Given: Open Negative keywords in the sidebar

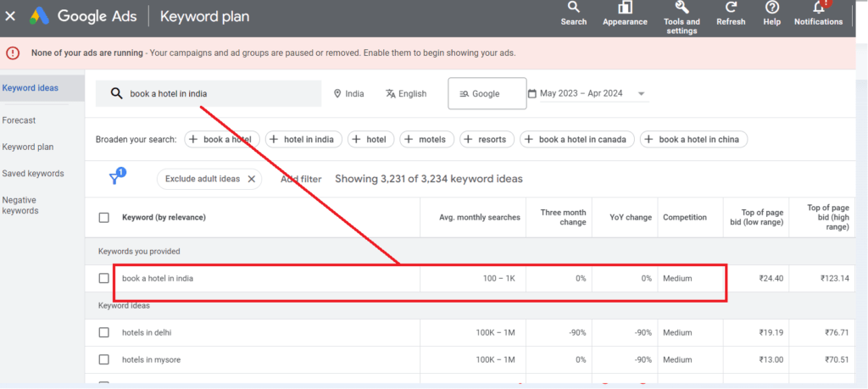Looking at the screenshot, I should [20, 205].
